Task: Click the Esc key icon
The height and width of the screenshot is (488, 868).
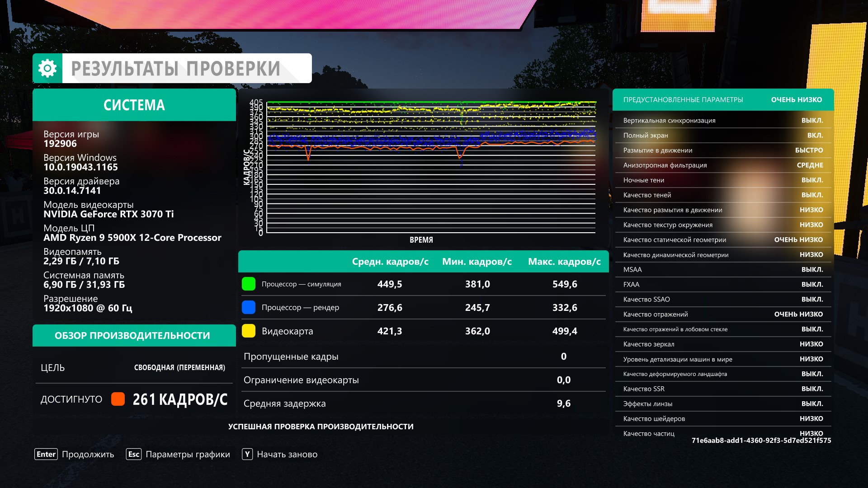Action: pyautogui.click(x=134, y=454)
